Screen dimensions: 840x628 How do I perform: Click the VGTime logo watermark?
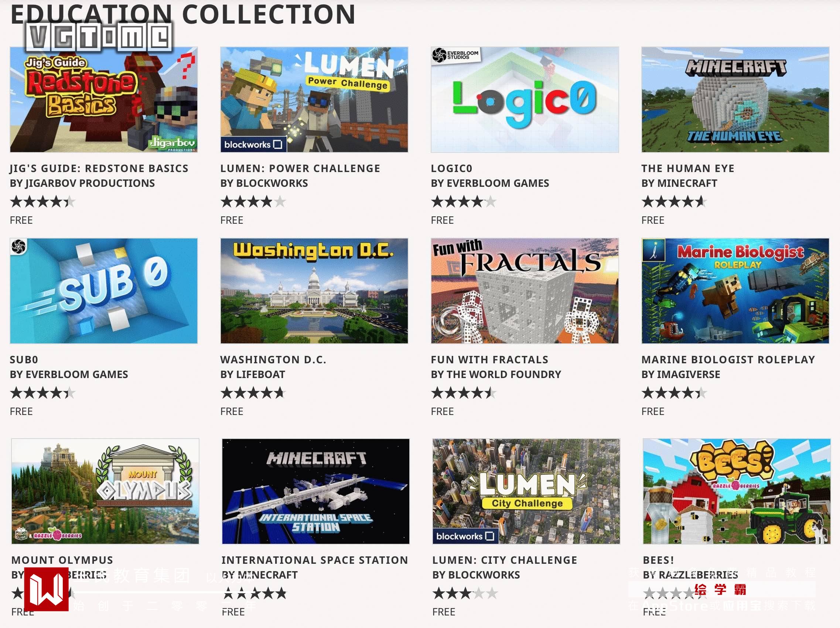pos(99,37)
